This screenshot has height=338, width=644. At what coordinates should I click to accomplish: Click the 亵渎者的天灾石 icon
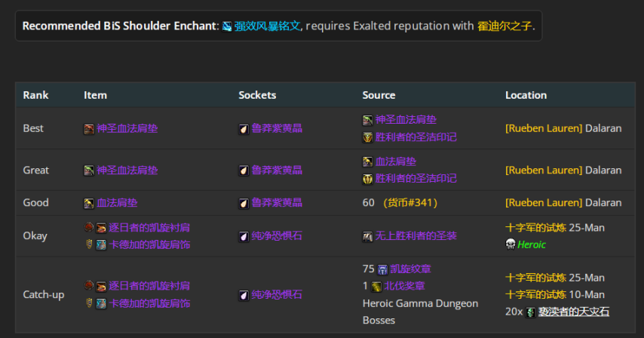pos(531,312)
